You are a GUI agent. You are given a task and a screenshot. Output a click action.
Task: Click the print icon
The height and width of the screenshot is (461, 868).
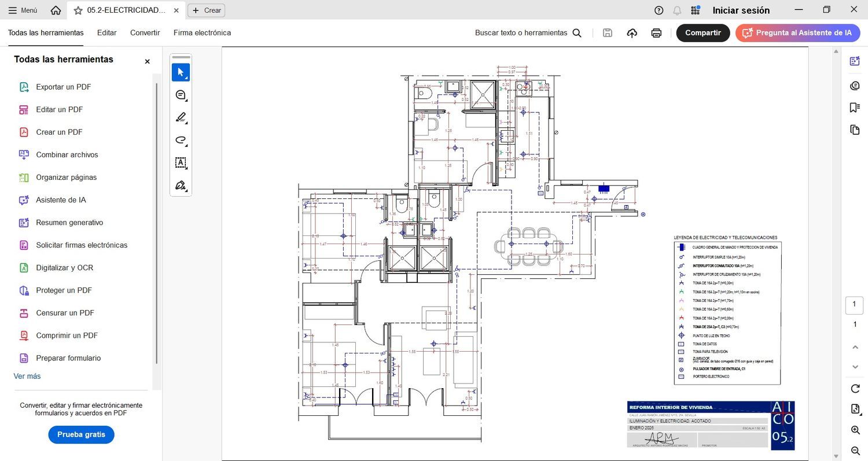coord(656,33)
